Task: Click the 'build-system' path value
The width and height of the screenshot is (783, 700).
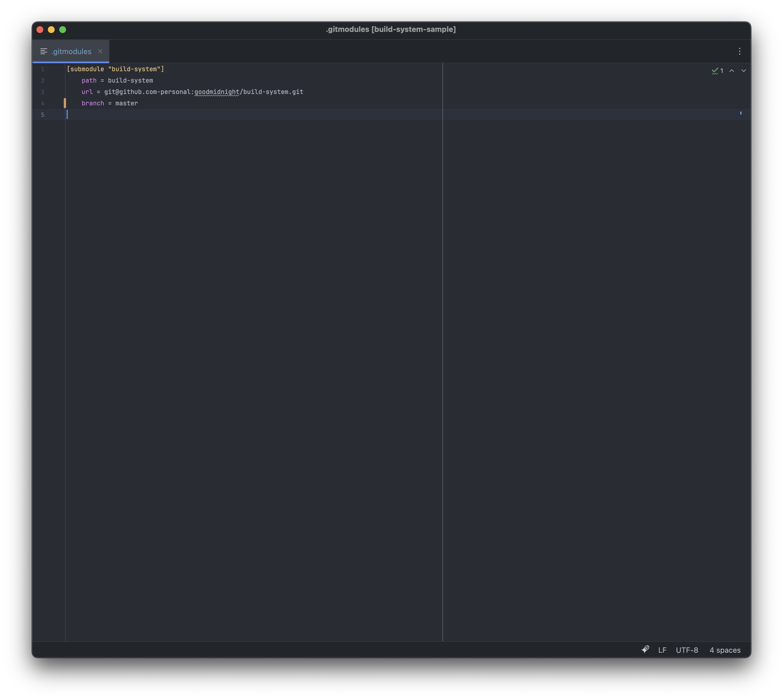Action: pos(130,80)
